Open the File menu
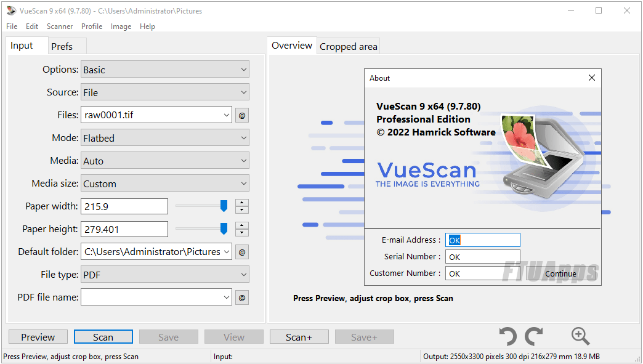 (x=12, y=26)
